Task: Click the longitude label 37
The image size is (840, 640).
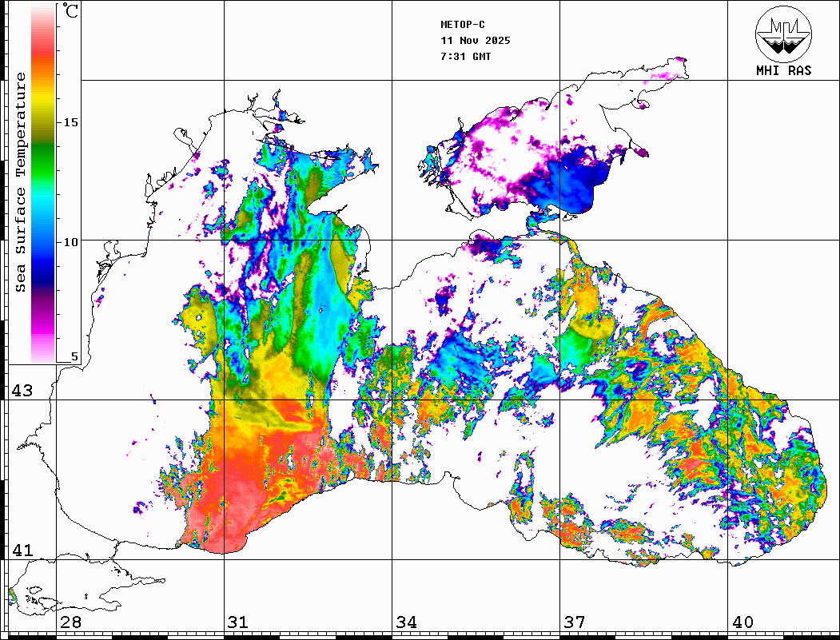Action: (574, 622)
